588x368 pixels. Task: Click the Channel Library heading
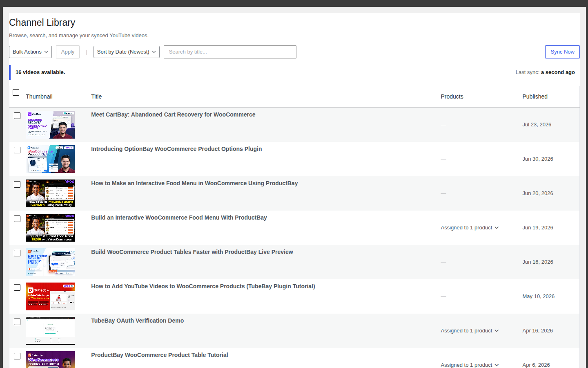(x=42, y=22)
